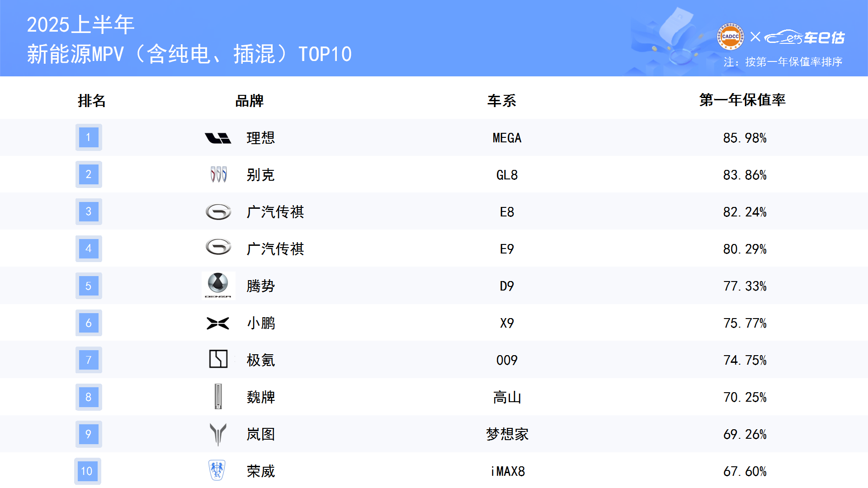Click the brand name 小鹏
Screen dimensions: 868x488
261,323
